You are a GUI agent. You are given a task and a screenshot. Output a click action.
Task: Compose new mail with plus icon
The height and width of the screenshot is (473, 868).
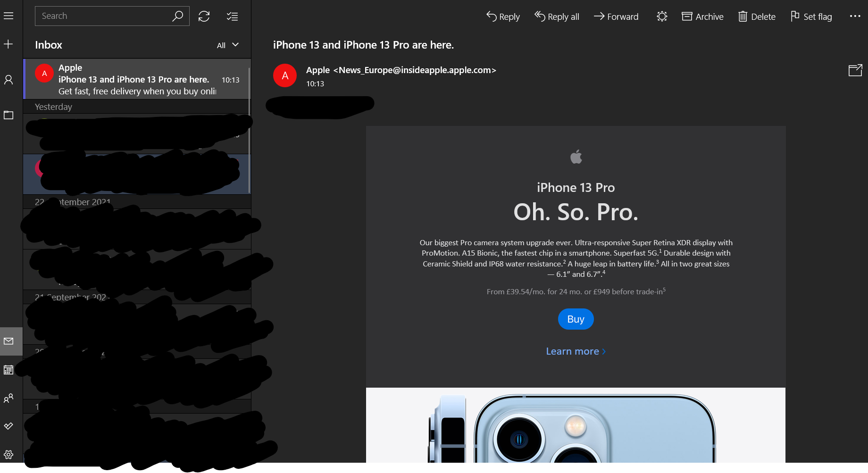[8, 44]
